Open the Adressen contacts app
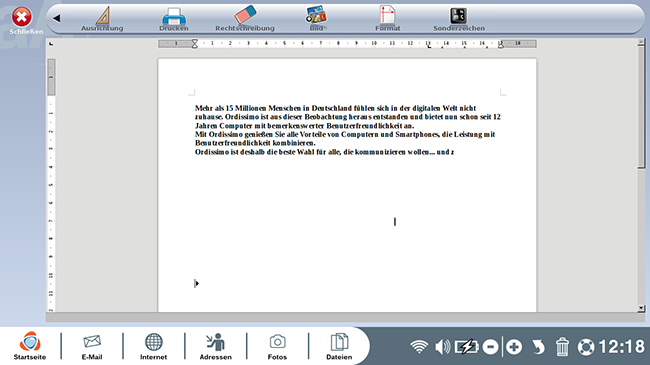The image size is (650, 365). 216,347
